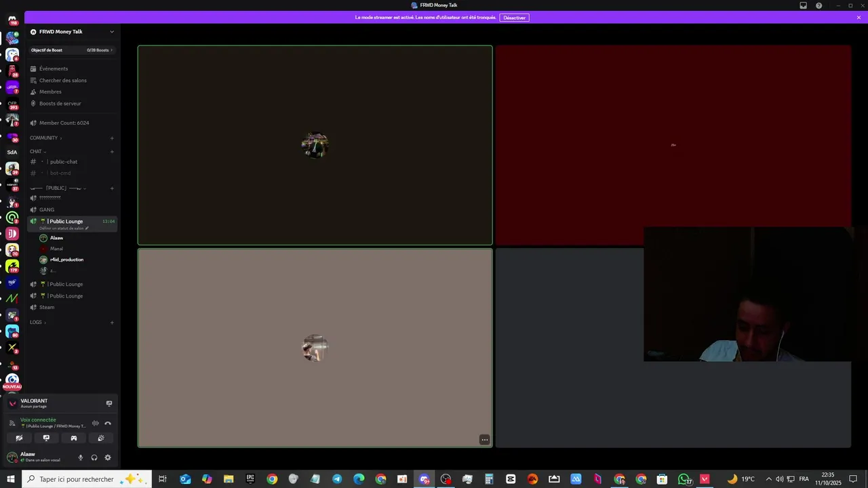Share VALORANT screen via stream icon

tap(109, 403)
